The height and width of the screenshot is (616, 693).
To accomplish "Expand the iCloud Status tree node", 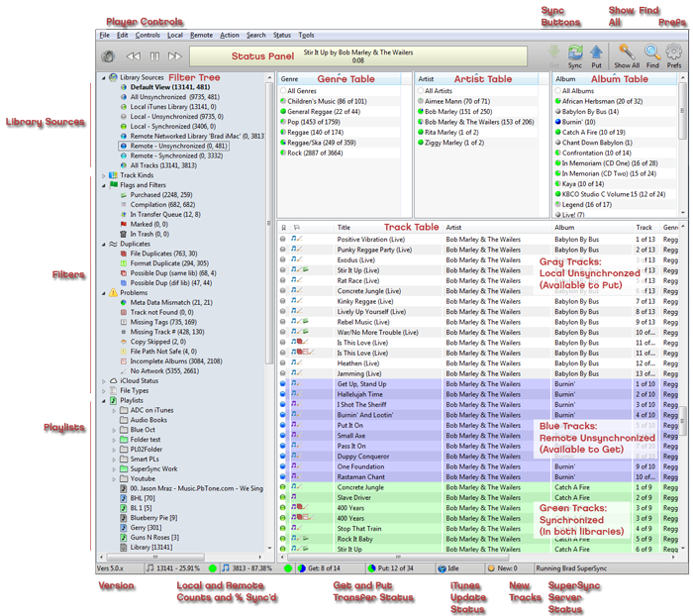I will tap(104, 380).
